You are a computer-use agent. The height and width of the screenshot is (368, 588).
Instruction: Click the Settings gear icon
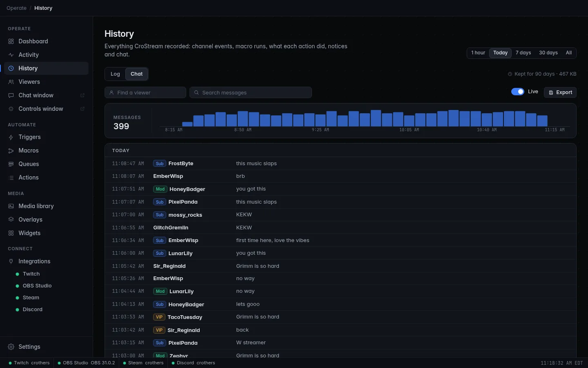(11, 347)
